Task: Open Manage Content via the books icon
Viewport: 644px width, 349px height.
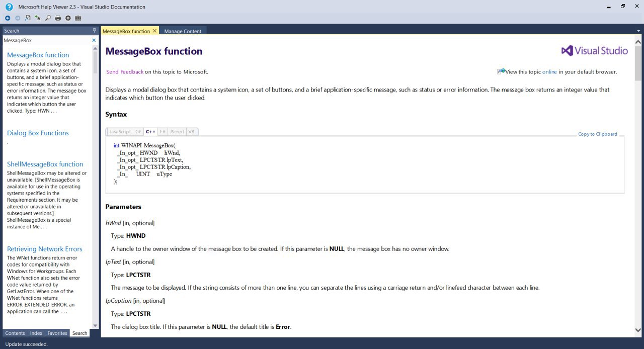Action: coord(78,18)
